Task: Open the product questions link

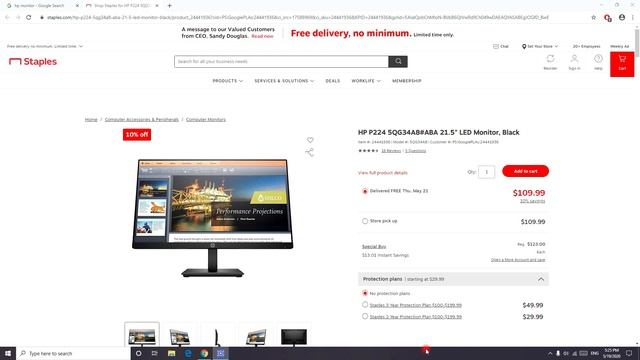Action: tap(416, 151)
